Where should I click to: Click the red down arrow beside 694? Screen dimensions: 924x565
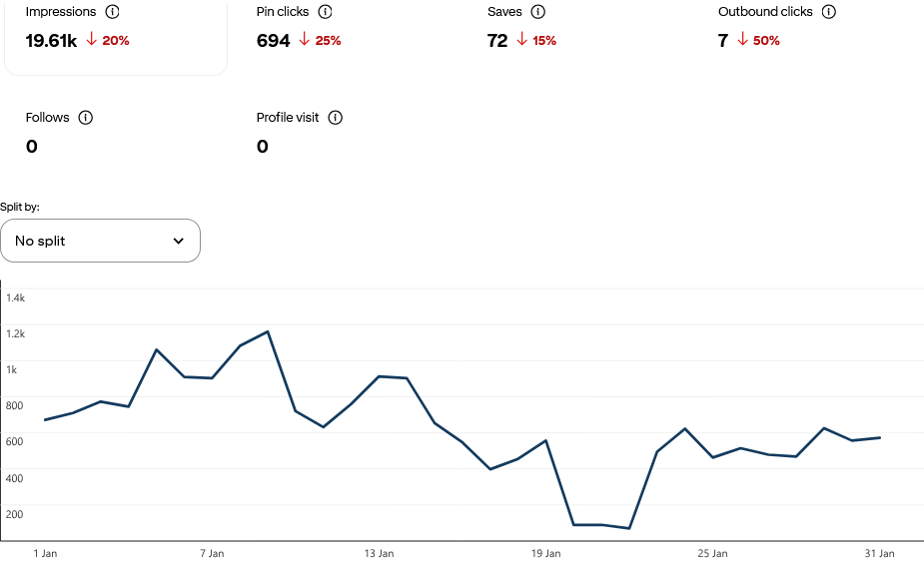(x=305, y=41)
